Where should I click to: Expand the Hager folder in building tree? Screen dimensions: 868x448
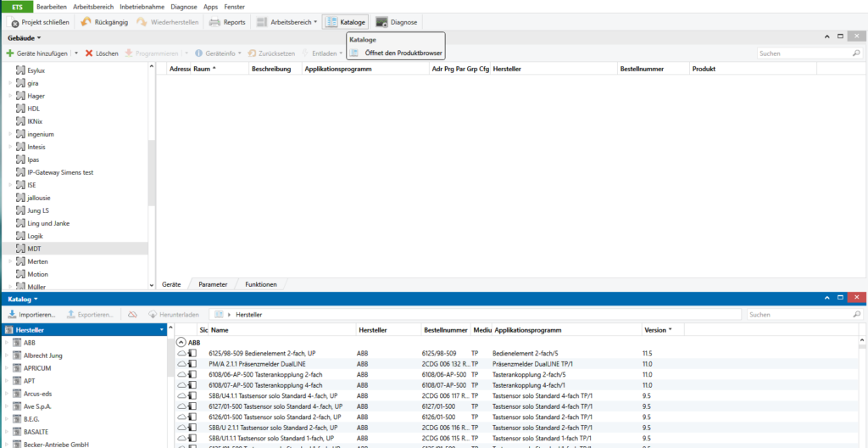tap(10, 96)
